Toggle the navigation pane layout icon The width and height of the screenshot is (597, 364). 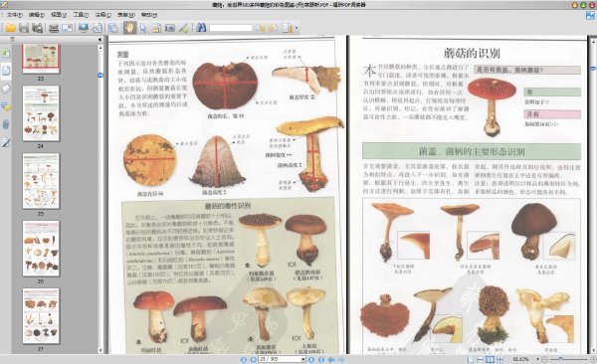113,28
